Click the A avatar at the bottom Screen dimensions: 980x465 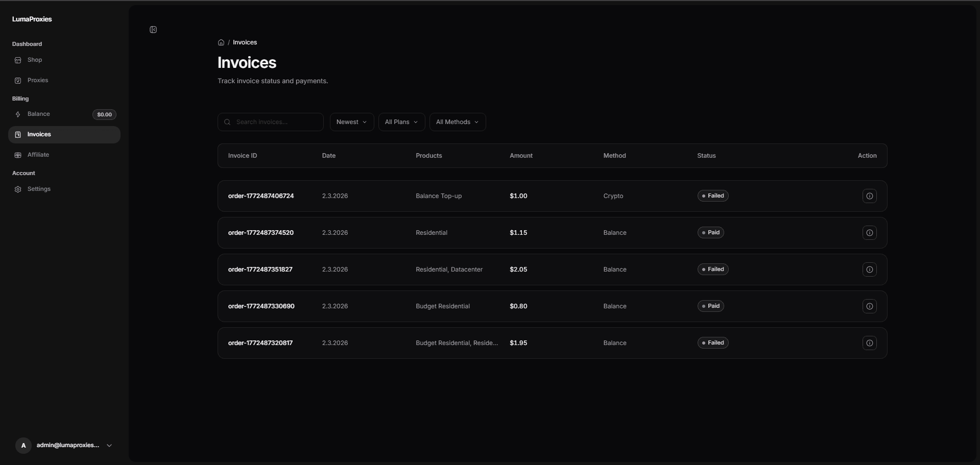(23, 445)
